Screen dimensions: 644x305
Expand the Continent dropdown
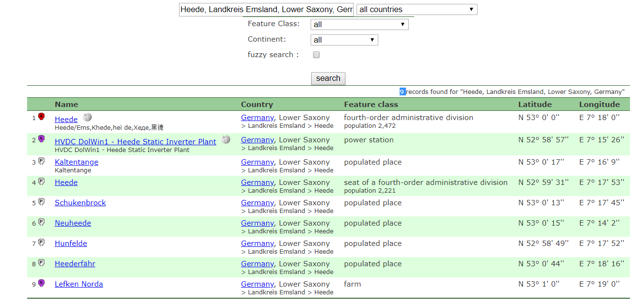tap(344, 40)
